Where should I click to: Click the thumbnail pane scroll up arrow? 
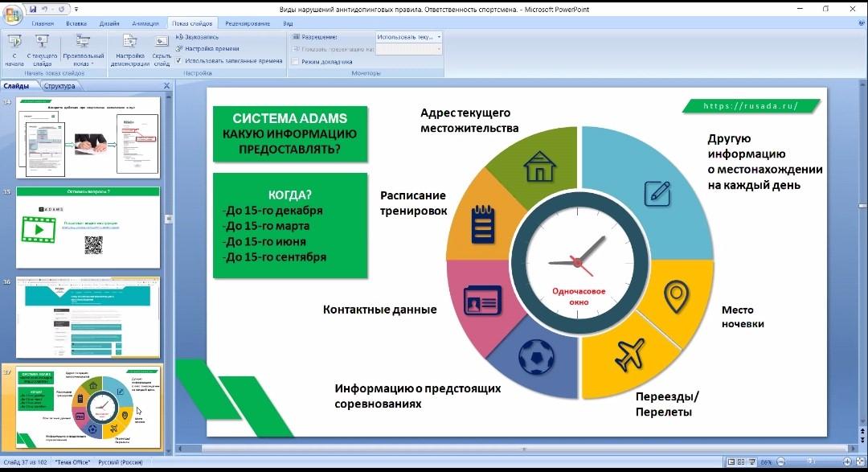169,96
